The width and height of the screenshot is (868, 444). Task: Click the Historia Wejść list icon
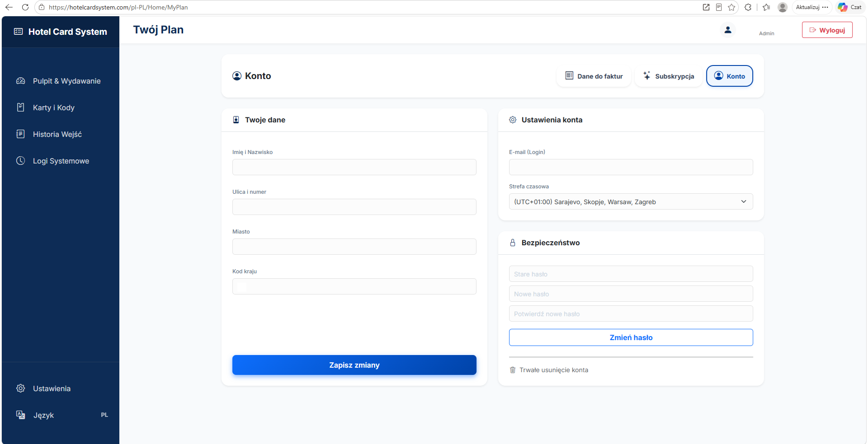21,134
